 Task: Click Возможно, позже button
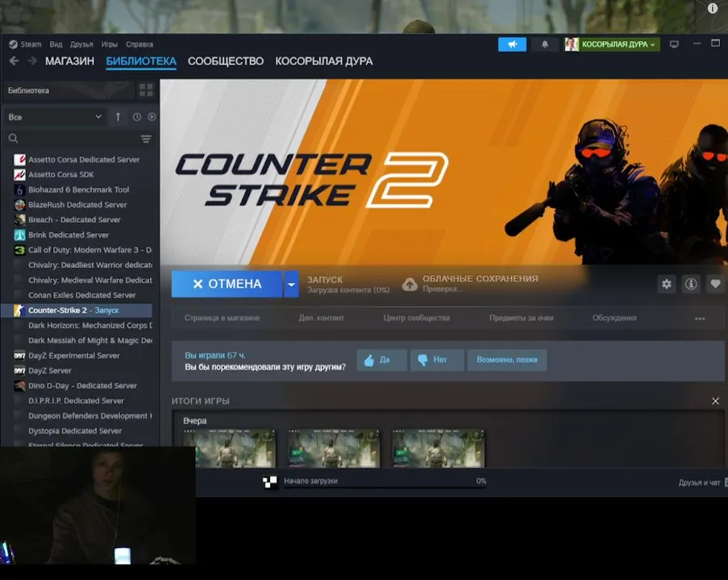point(507,359)
